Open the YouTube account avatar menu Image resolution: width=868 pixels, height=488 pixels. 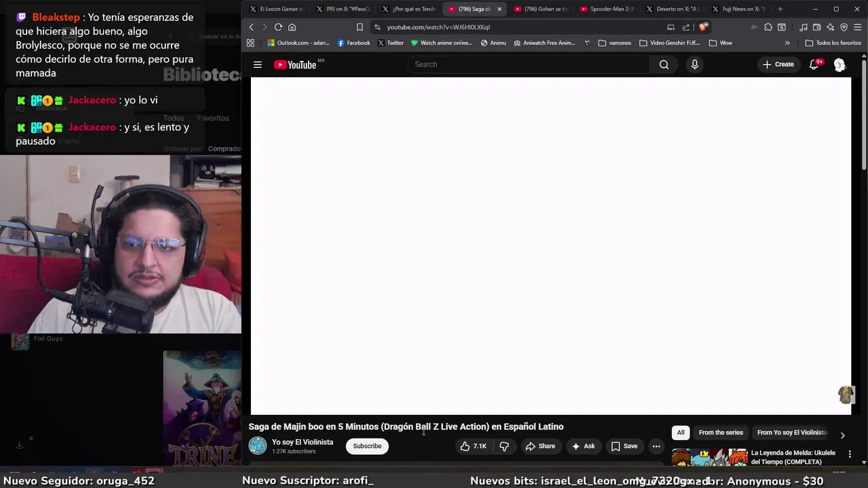[x=840, y=64]
